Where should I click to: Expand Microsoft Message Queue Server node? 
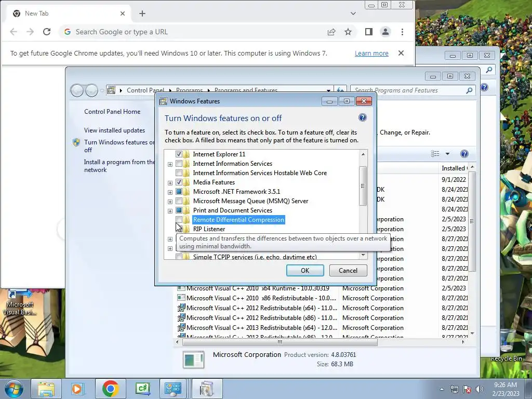point(170,202)
